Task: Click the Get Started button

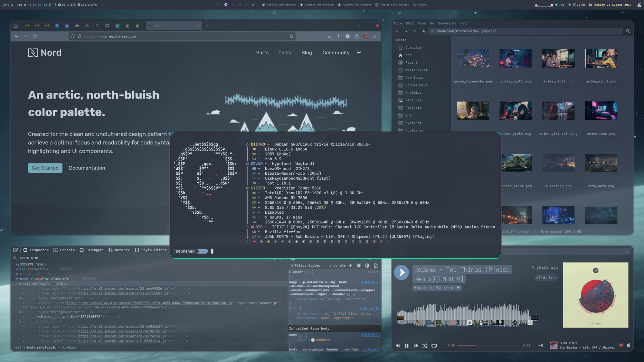Action: click(45, 168)
